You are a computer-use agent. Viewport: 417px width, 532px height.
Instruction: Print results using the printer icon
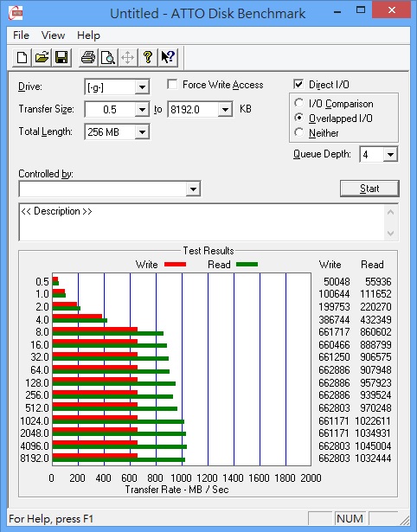pyautogui.click(x=88, y=57)
